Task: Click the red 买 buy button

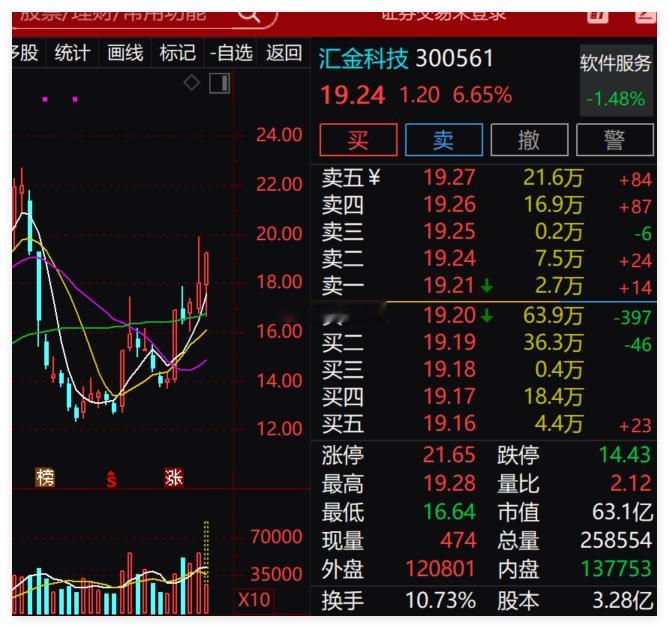Action: 358,140
